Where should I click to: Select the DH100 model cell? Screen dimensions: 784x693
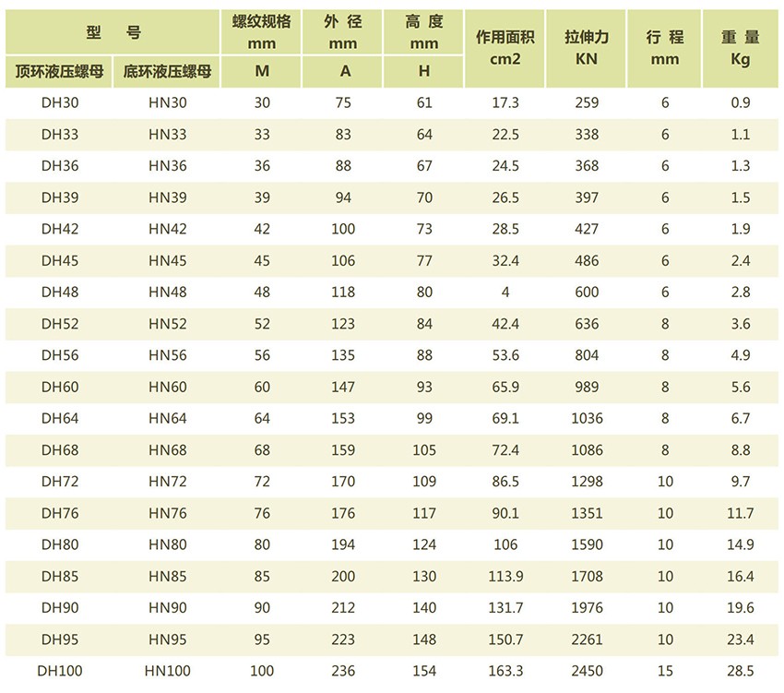coord(60,671)
